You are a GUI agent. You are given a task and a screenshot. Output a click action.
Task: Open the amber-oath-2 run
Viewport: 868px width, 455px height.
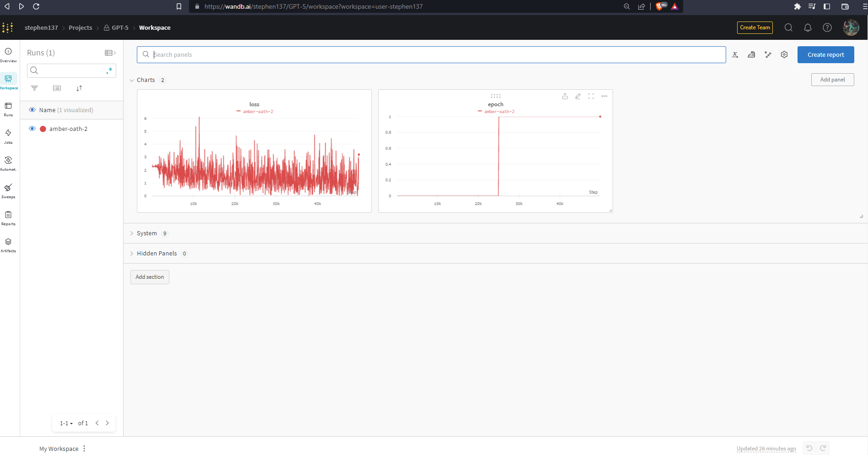68,129
